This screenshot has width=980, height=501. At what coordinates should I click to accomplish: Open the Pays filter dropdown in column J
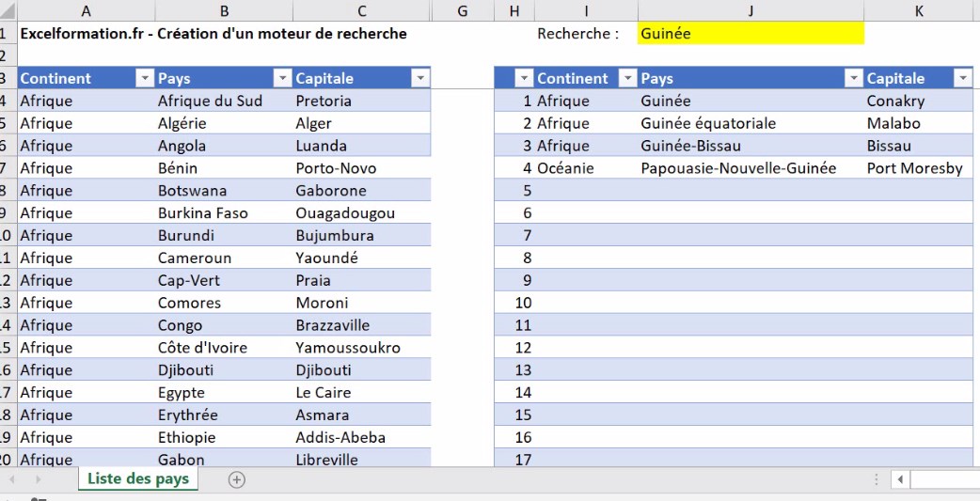click(x=853, y=78)
